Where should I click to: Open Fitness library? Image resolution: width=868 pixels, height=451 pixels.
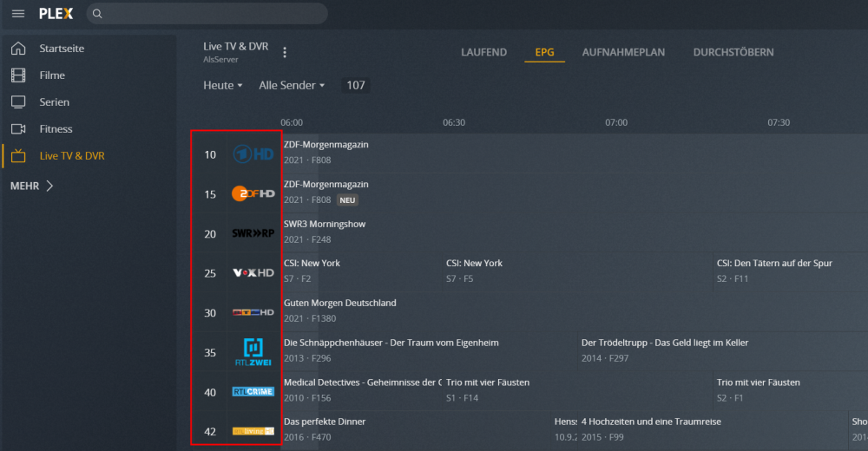56,129
